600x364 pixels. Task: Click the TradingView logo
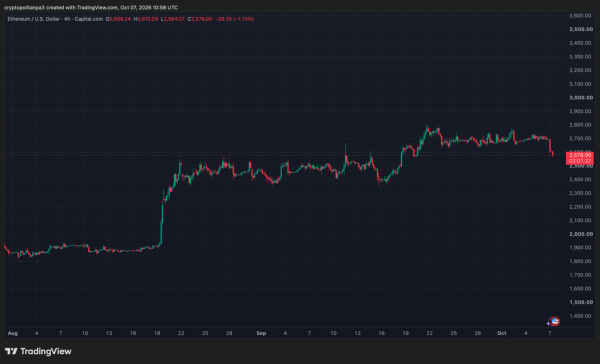(x=38, y=351)
